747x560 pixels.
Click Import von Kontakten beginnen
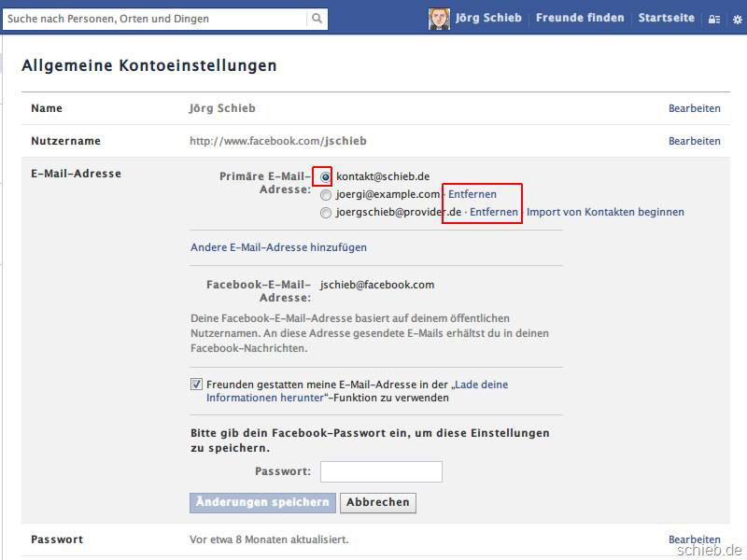click(605, 212)
